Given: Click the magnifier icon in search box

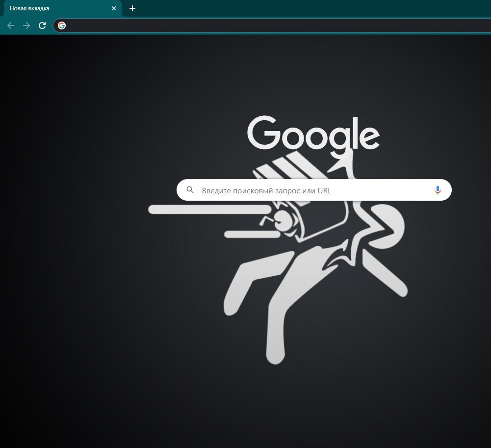Looking at the screenshot, I should [x=190, y=189].
